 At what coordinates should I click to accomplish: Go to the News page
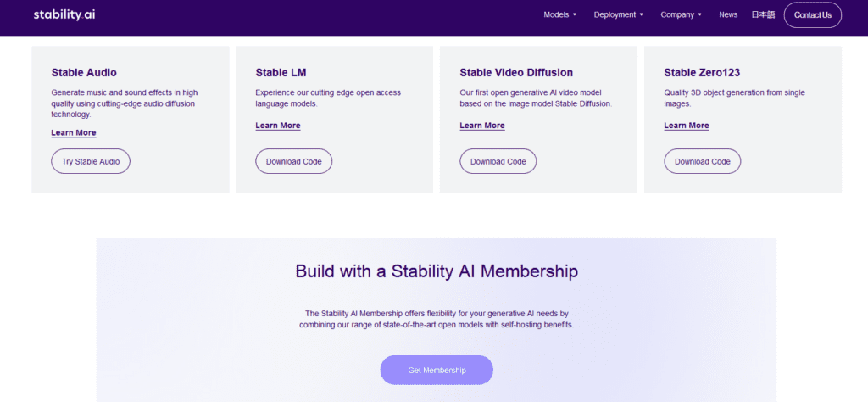(x=728, y=14)
